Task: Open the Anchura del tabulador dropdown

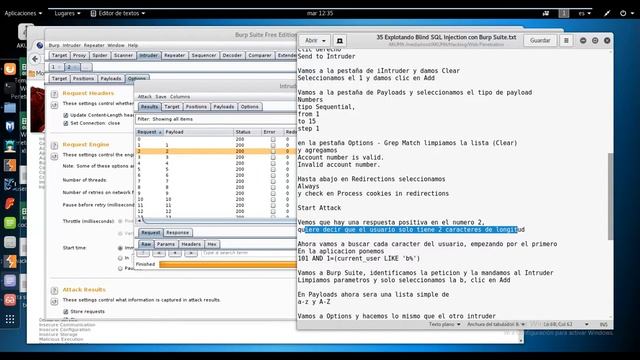Action: [496, 324]
